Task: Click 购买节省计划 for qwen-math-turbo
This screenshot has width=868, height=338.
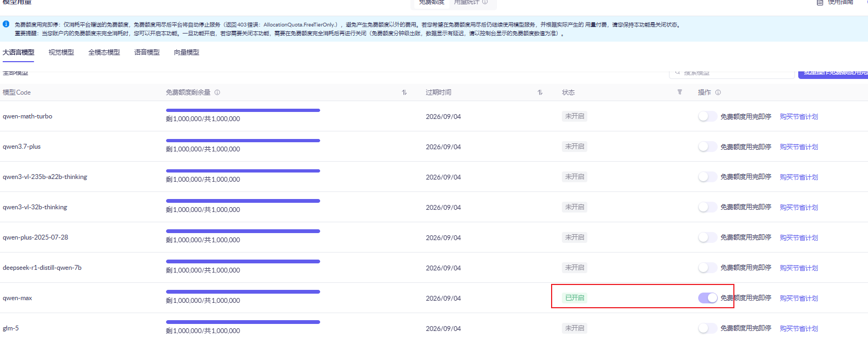Action: (x=799, y=117)
